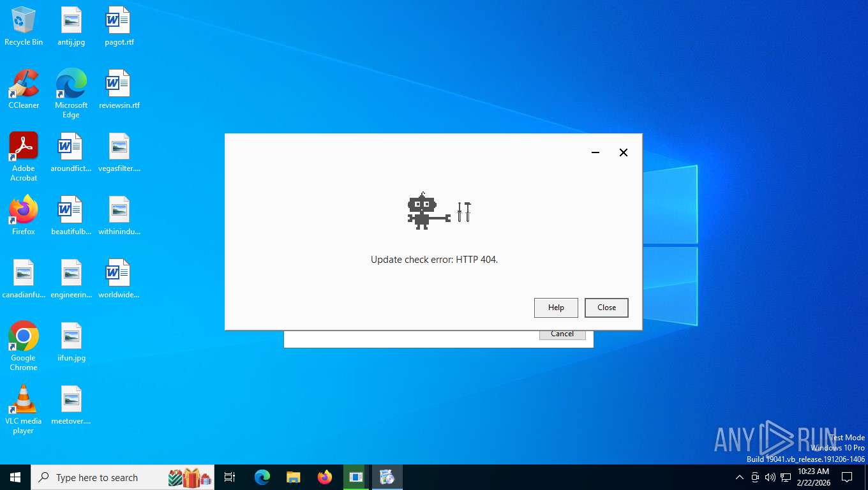Close the error dialog with the X
Screen dimensions: 868x490
624,152
